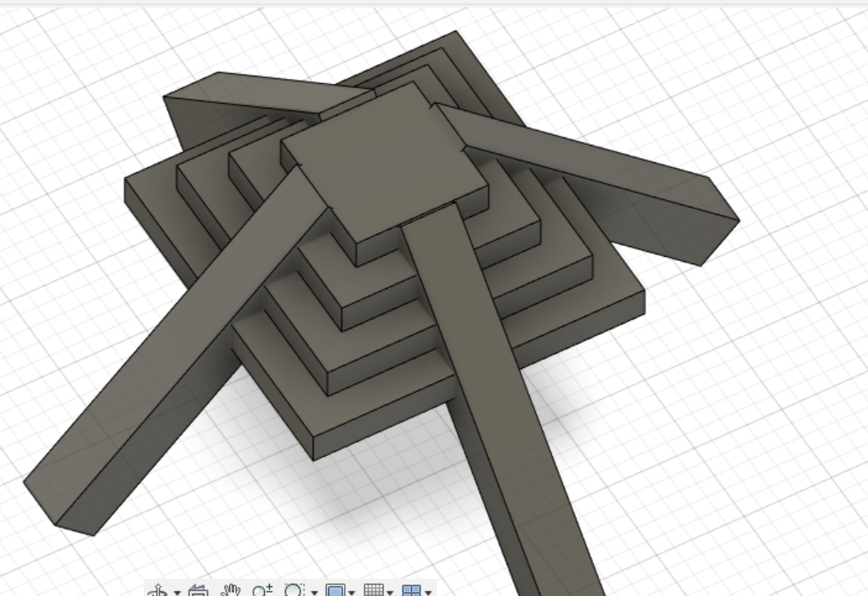This screenshot has height=596, width=868.
Task: Activate the Look At tool
Action: 200,589
